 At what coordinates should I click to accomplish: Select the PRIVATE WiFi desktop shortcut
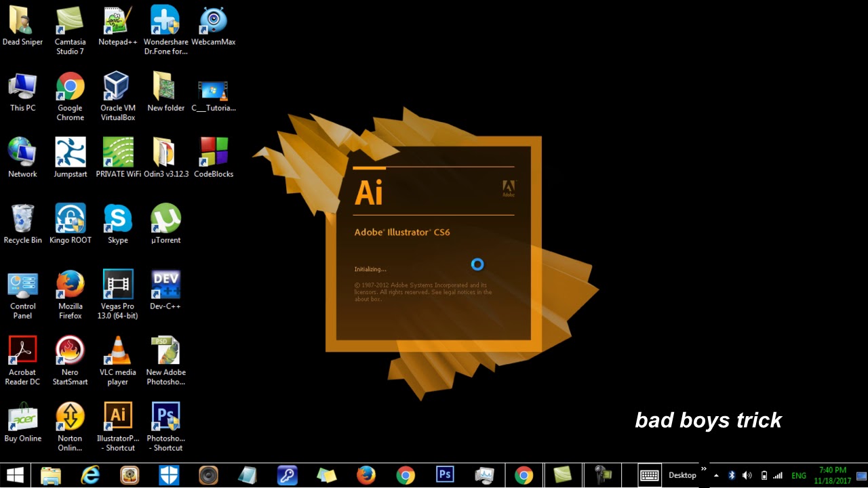tap(118, 158)
